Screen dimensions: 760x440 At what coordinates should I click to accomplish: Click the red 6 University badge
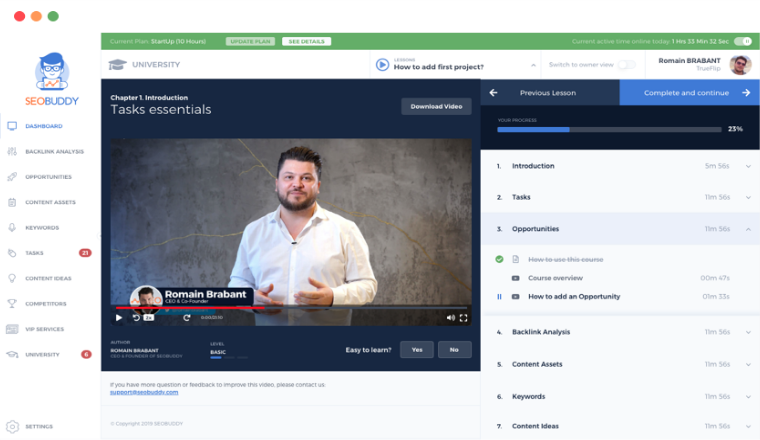pos(86,354)
